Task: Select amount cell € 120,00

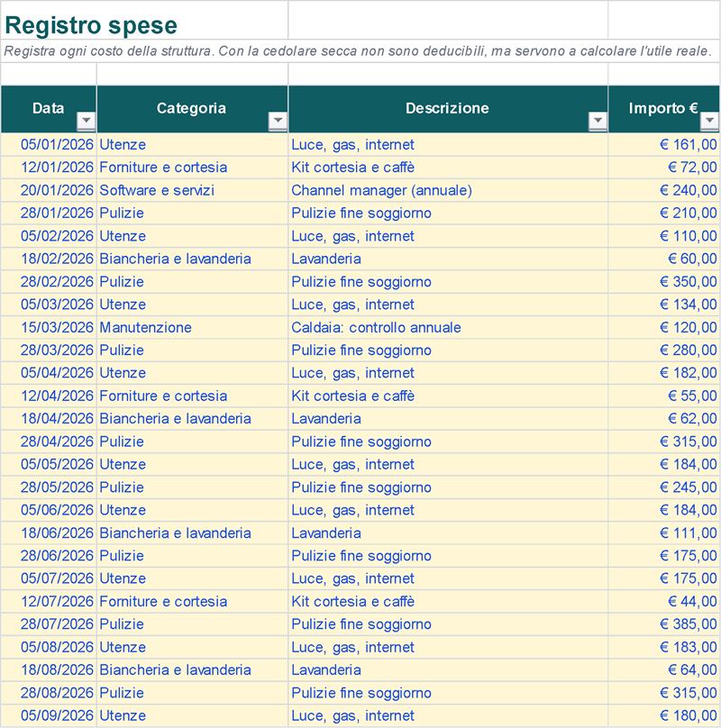Action: 664,327
